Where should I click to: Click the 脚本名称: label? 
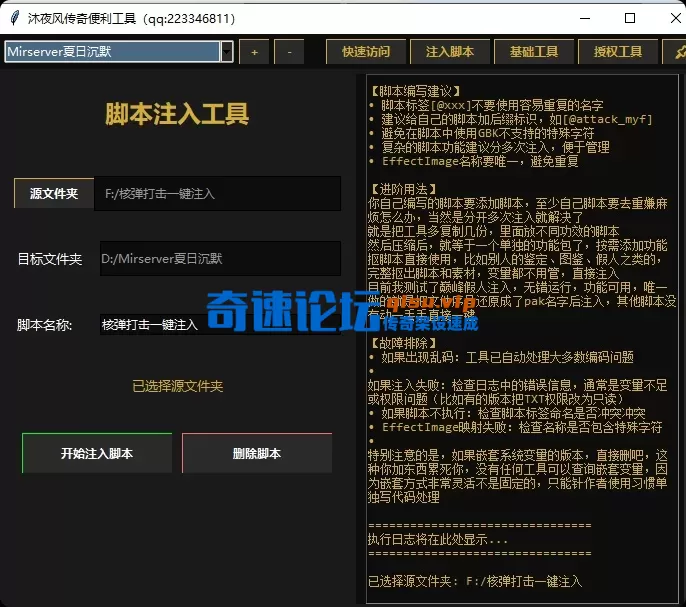(45, 325)
